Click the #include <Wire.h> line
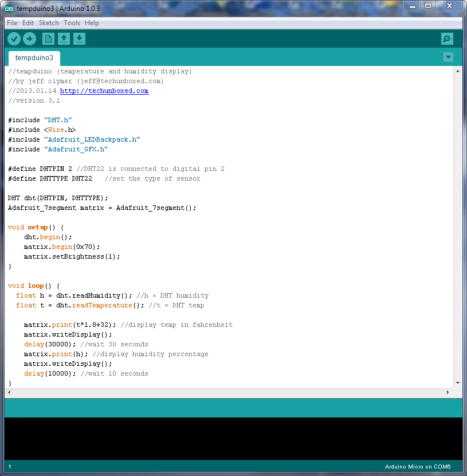Screen dimensions: 467x476 point(42,130)
